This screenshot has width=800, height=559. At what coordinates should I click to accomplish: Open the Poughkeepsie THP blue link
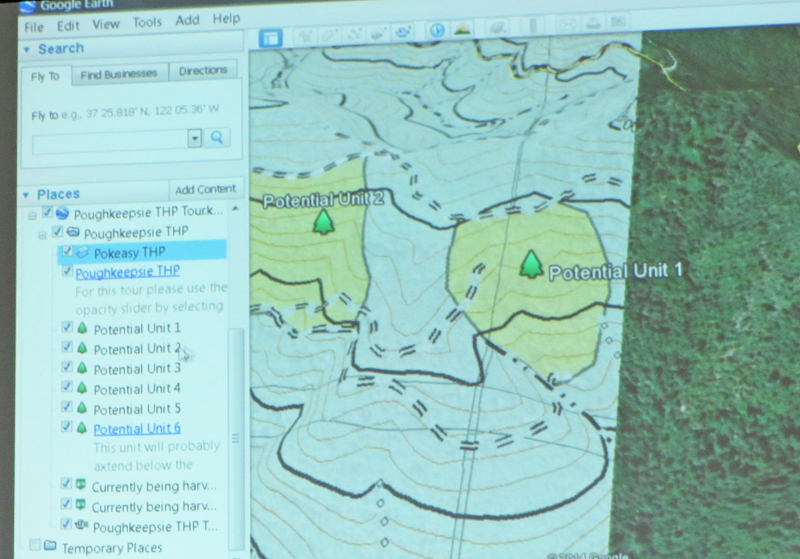pos(128,271)
